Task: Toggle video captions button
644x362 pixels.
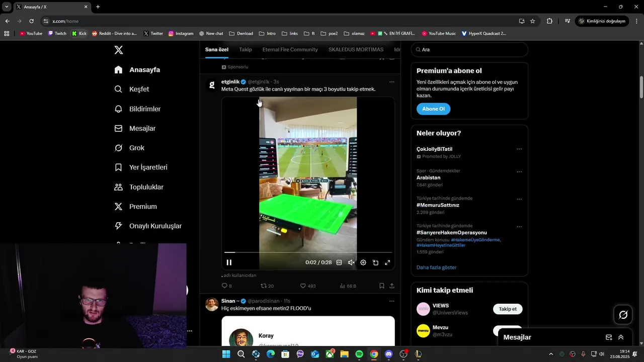Action: (x=339, y=262)
